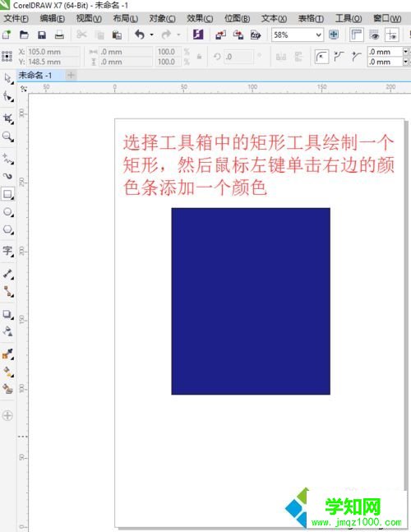This screenshot has height=532, width=411.
Task: Toggle Show Guidelines button
Action: click(391, 35)
